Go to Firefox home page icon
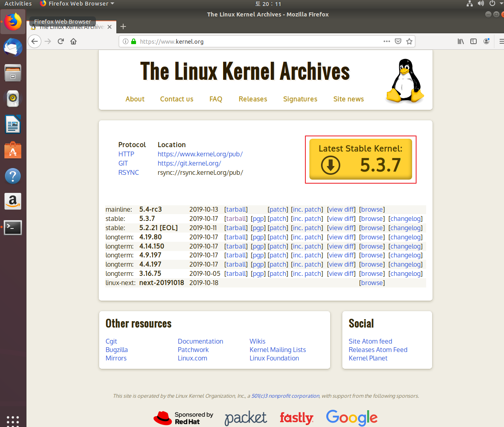The width and height of the screenshot is (504, 427). pyautogui.click(x=73, y=41)
